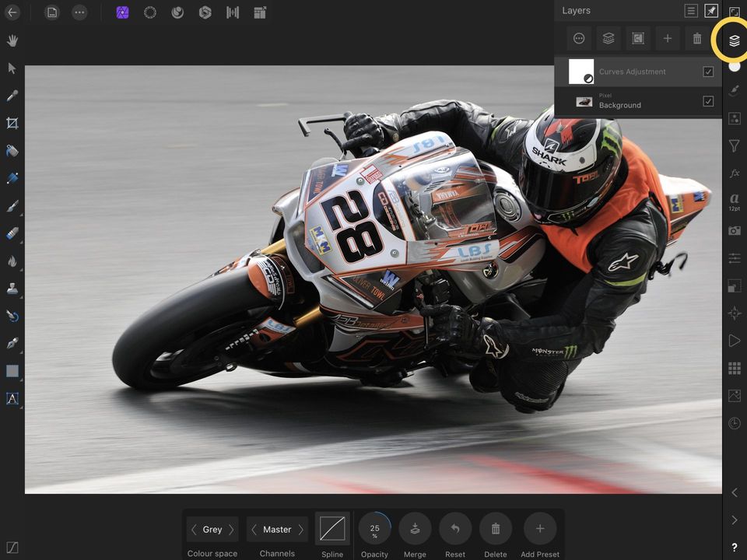The width and height of the screenshot is (747, 560).
Task: Open the Layers panel list menu
Action: [691, 10]
